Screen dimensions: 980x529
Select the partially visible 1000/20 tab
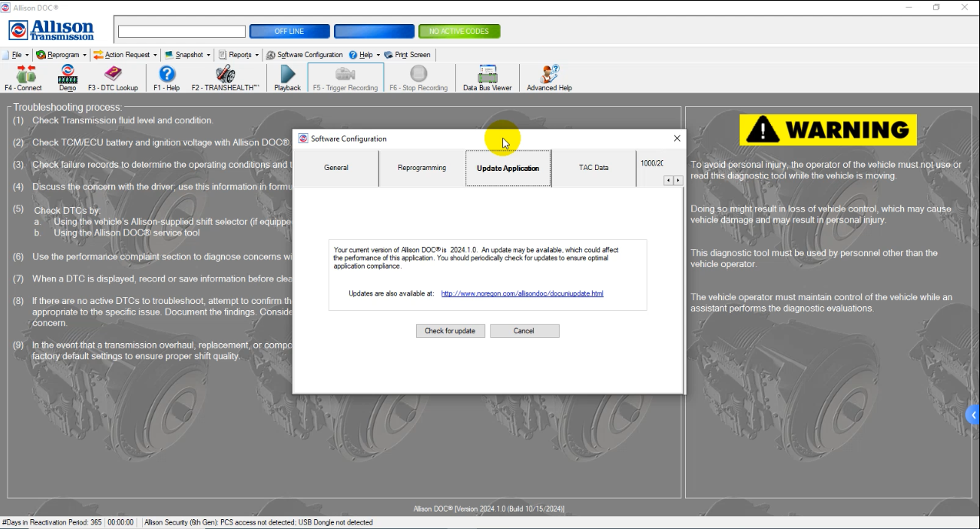pyautogui.click(x=651, y=163)
